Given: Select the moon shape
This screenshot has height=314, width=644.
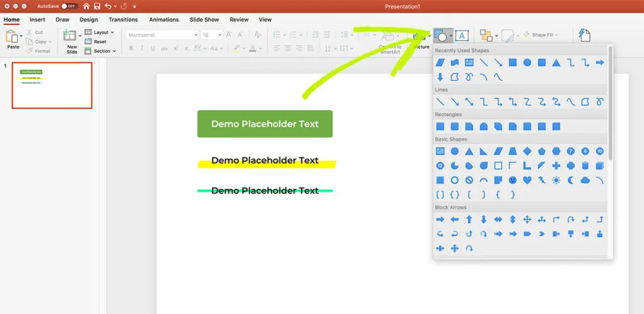Looking at the screenshot, I should (571, 180).
